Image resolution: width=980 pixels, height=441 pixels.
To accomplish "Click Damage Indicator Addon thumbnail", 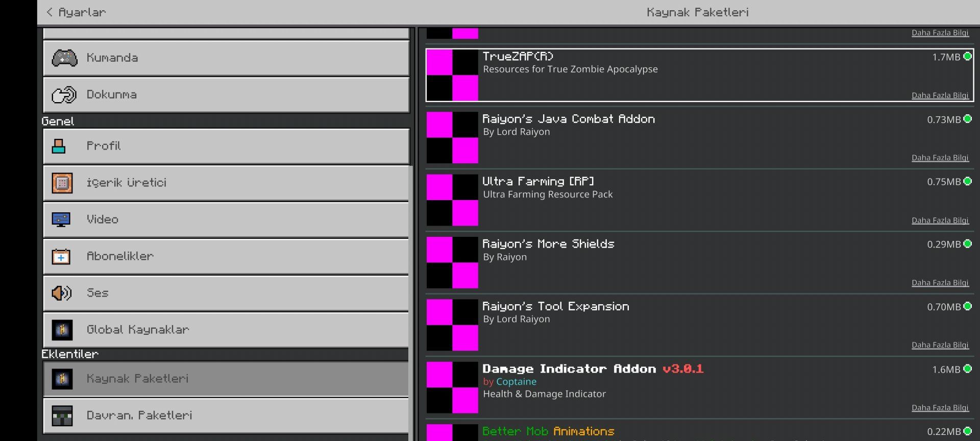I will (x=452, y=387).
